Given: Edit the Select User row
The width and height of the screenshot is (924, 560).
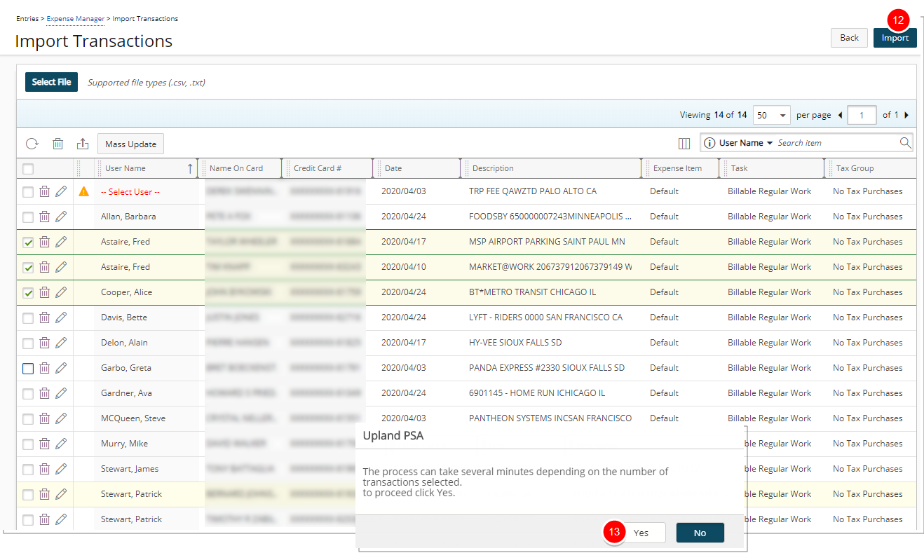Looking at the screenshot, I should [x=61, y=191].
